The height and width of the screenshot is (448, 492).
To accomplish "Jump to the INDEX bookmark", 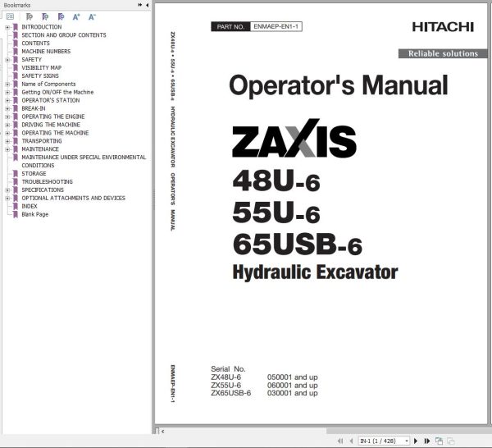I will [30, 207].
